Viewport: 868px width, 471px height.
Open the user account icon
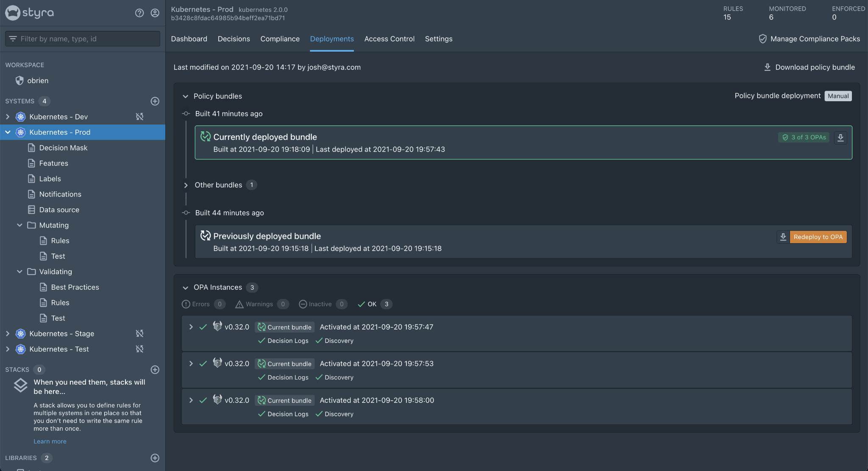click(x=155, y=13)
